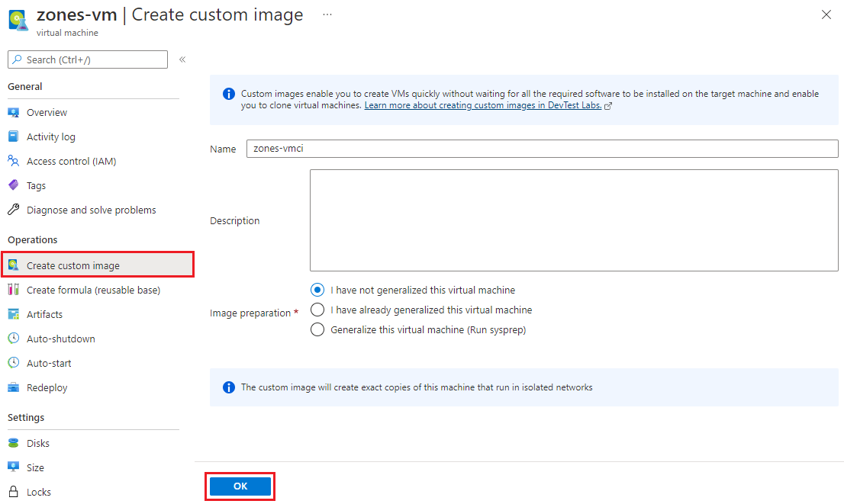Click the Auto-shutdown clock icon
This screenshot has height=504, width=844.
(14, 339)
